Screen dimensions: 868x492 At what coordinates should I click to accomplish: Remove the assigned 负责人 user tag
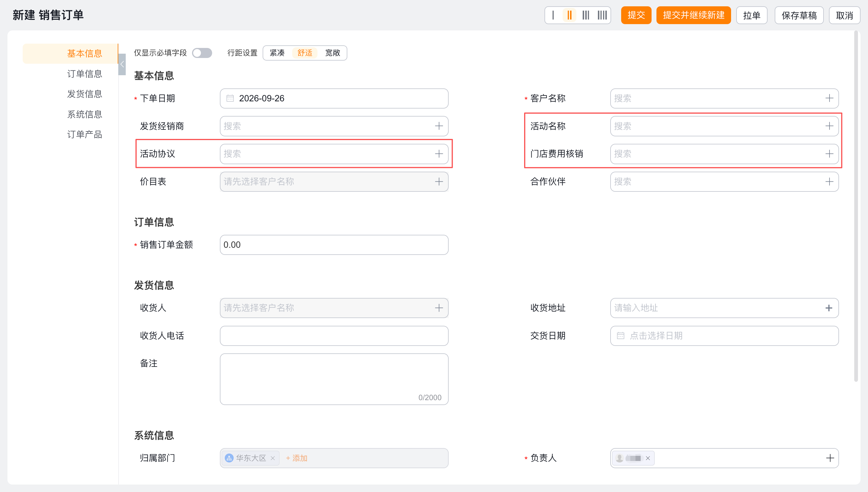[x=648, y=458]
